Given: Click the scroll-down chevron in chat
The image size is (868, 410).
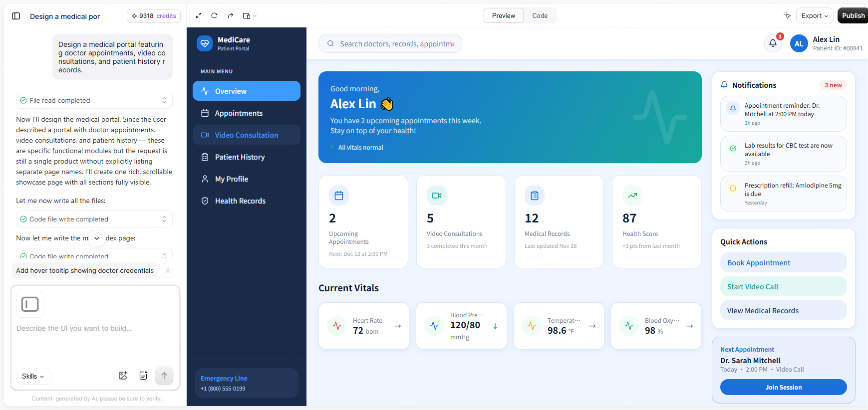Looking at the screenshot, I should pyautogui.click(x=97, y=238).
